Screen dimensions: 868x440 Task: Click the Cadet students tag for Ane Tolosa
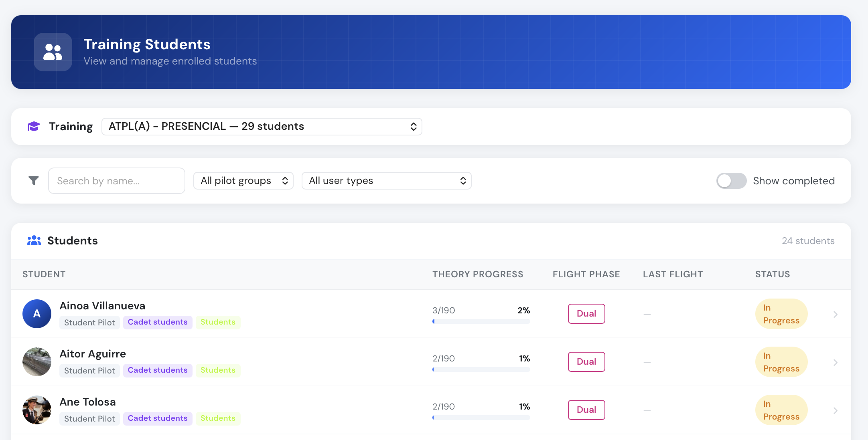158,418
